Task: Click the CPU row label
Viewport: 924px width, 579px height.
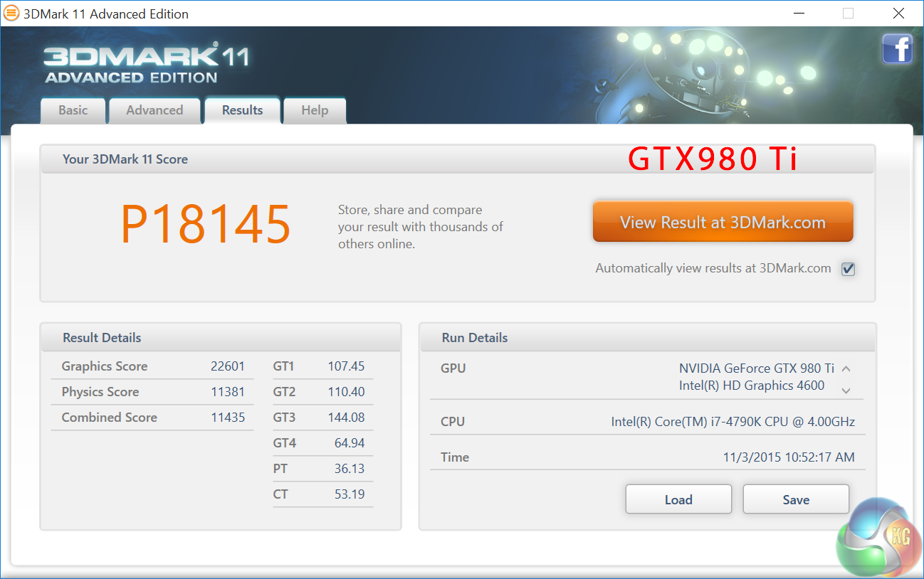Action: click(x=453, y=422)
